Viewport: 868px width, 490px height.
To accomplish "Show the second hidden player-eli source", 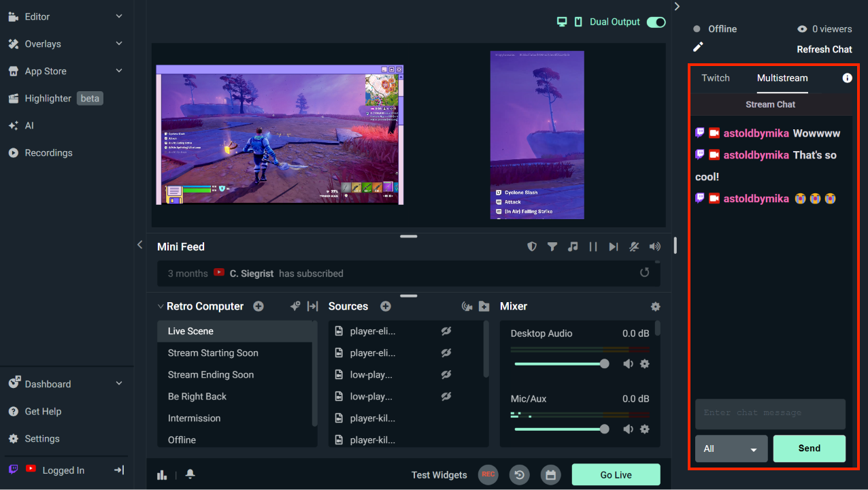I will pos(446,353).
